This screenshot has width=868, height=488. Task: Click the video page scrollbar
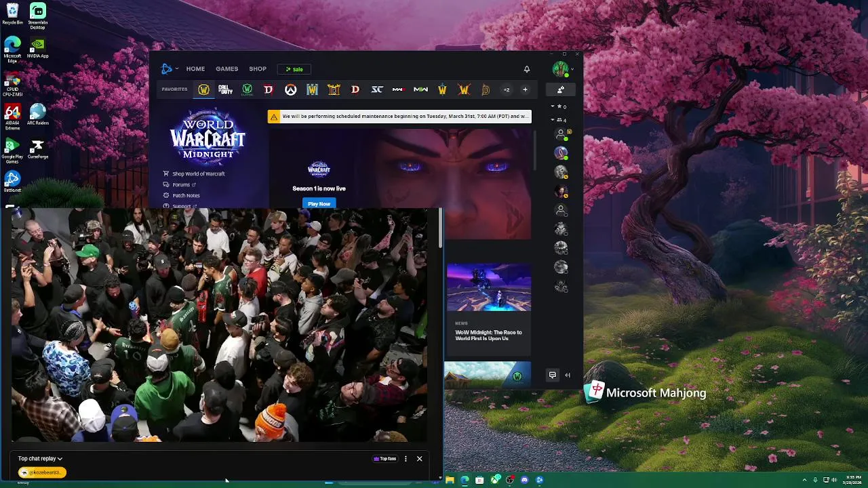pos(441,227)
